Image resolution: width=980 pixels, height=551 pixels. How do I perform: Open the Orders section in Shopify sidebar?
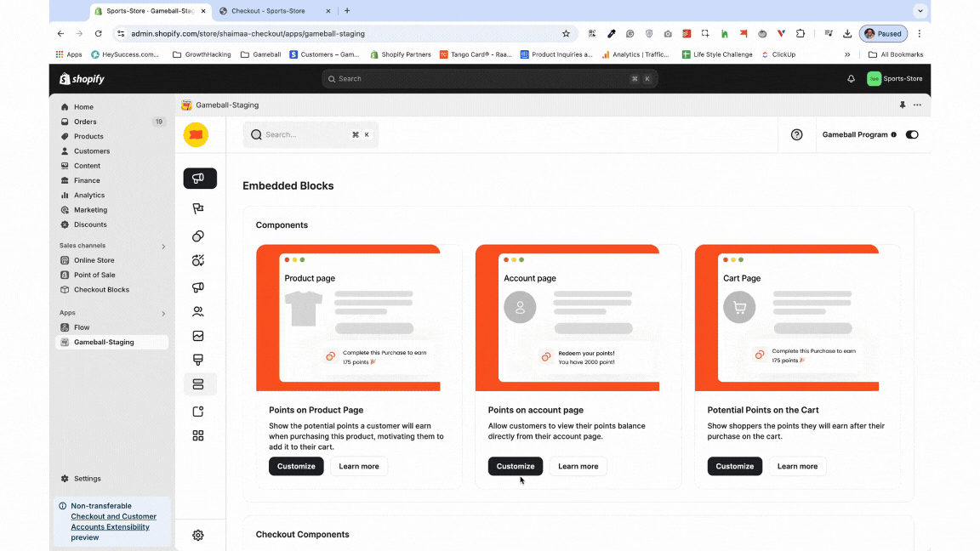click(85, 121)
